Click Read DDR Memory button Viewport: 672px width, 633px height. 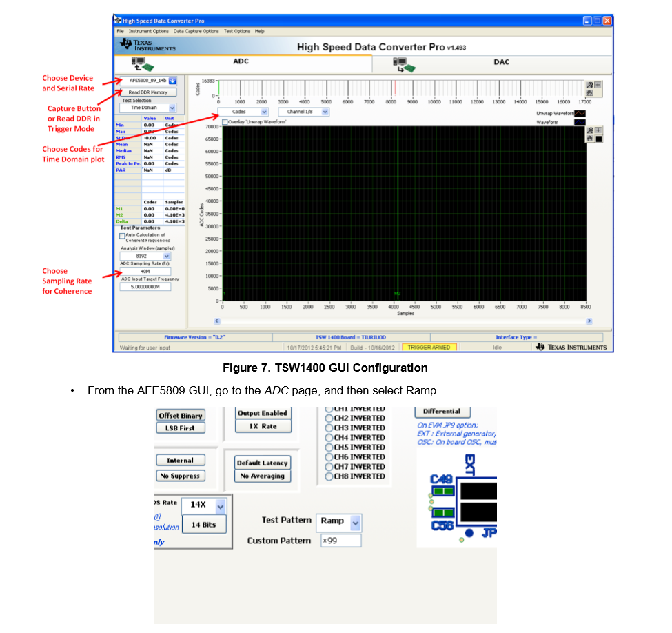(148, 92)
